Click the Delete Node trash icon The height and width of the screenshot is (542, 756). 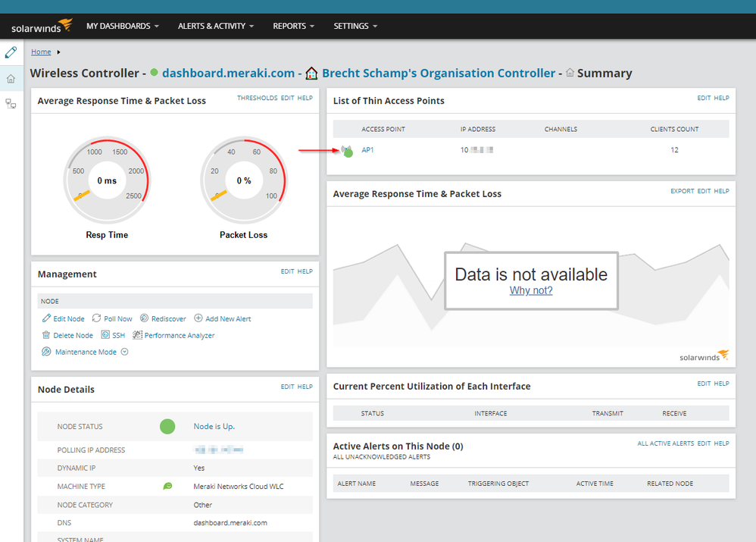46,335
